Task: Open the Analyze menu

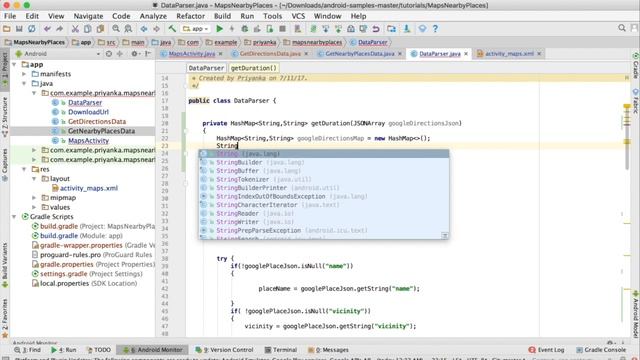Action: pos(153,16)
